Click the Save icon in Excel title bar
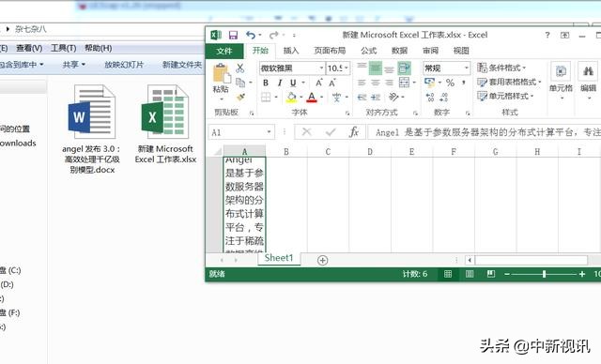Viewport: 601px width, 364px height. tap(233, 36)
